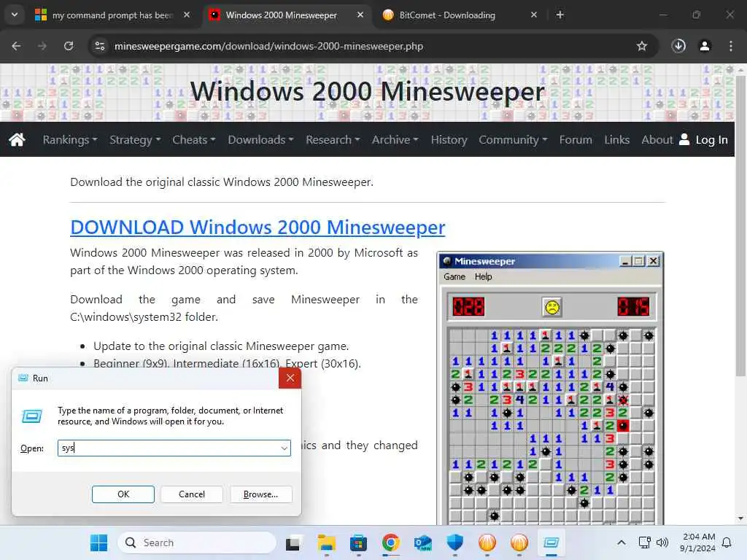
Task: Click OK in Run dialog
Action: click(x=123, y=494)
